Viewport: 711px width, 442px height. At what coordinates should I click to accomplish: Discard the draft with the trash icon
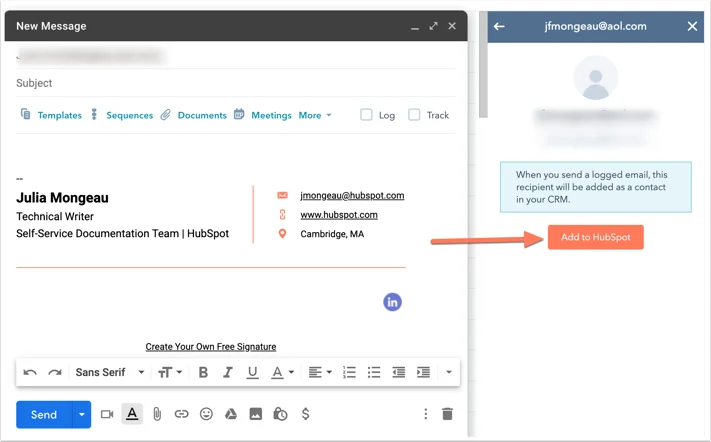coord(448,414)
